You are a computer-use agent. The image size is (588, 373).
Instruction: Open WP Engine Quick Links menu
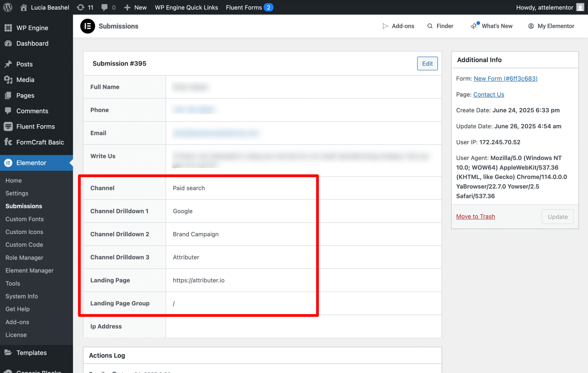pyautogui.click(x=186, y=7)
